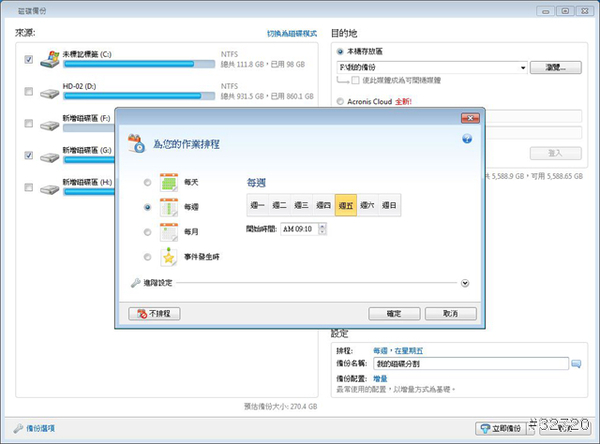The width and height of the screenshot is (600, 444).
Task: Select 週二 in the weekday selector
Action: [x=279, y=205]
